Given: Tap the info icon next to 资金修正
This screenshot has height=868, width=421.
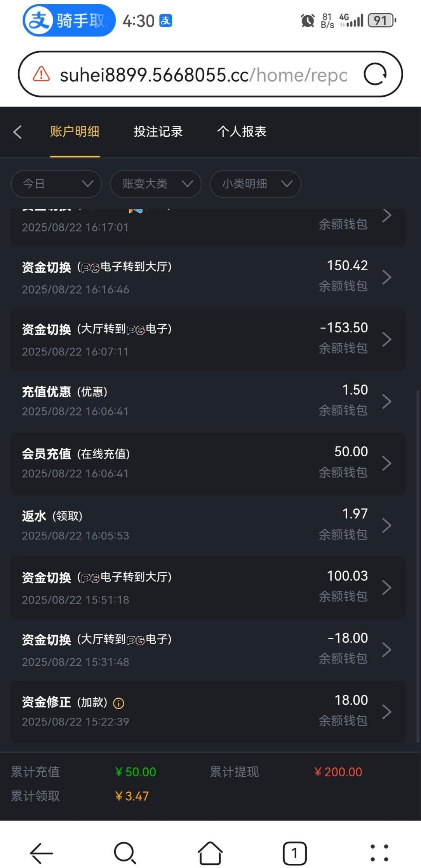Looking at the screenshot, I should (118, 703).
